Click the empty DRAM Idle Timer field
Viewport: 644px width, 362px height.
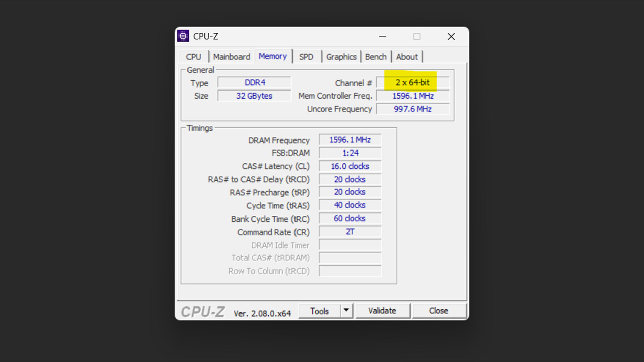point(350,245)
